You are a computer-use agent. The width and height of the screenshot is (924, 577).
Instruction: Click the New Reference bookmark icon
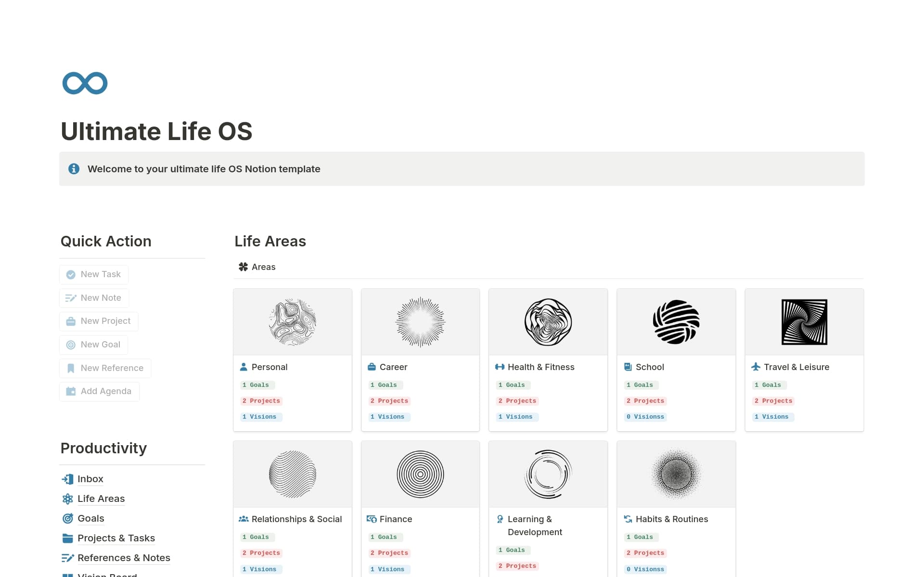(x=71, y=368)
